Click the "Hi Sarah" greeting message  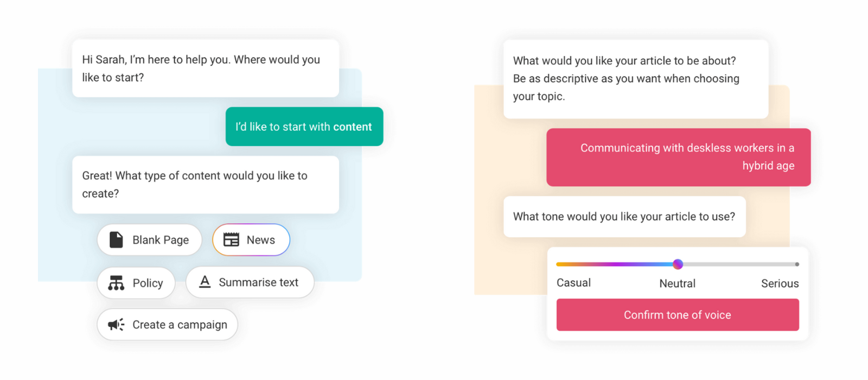coord(206,68)
